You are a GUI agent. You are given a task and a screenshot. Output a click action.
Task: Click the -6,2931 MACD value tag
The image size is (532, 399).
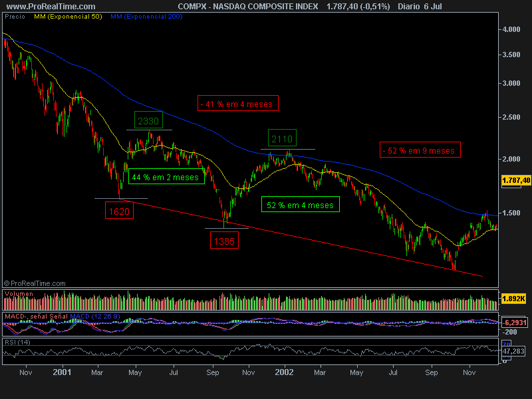click(515, 323)
